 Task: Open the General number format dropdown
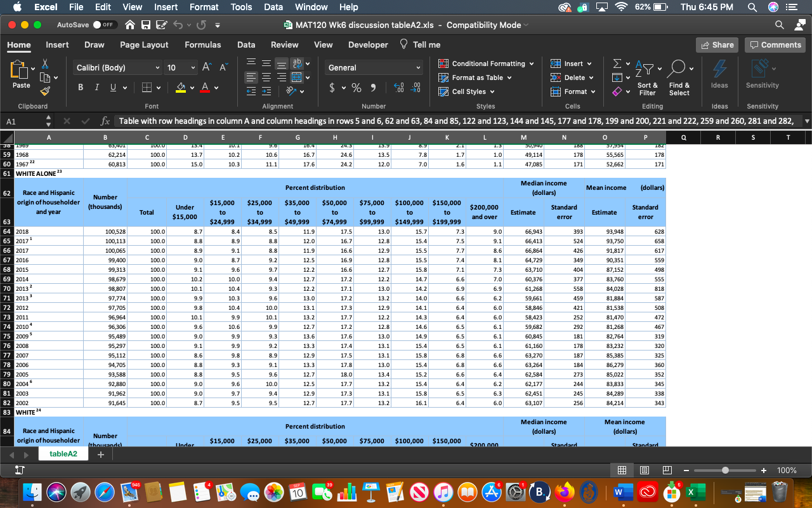[x=418, y=67]
